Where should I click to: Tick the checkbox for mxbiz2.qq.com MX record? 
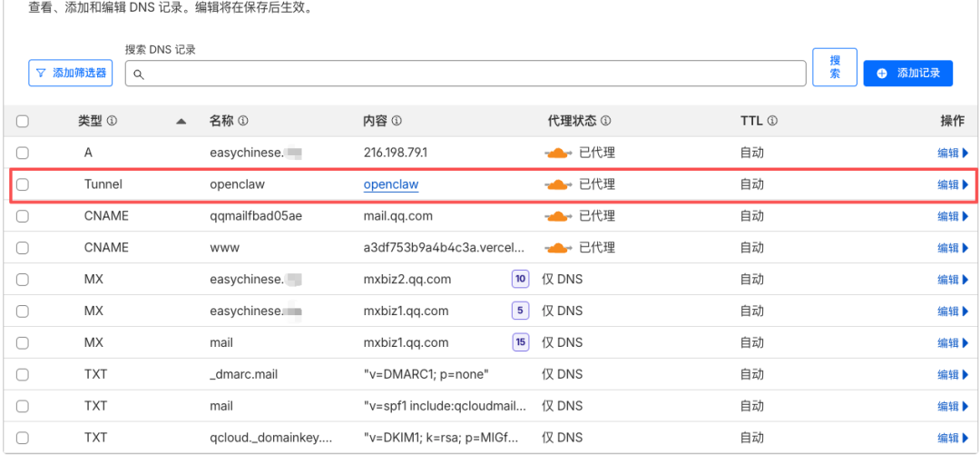point(23,279)
